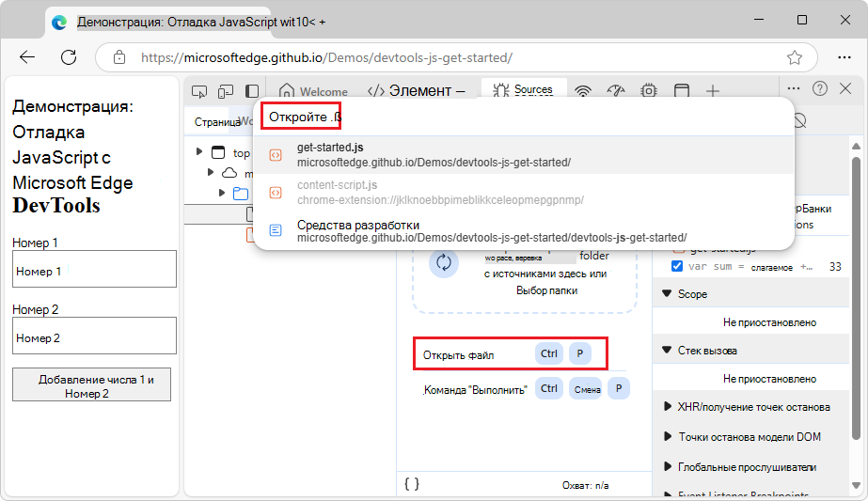Open the Performance tool gauge icon

616,90
